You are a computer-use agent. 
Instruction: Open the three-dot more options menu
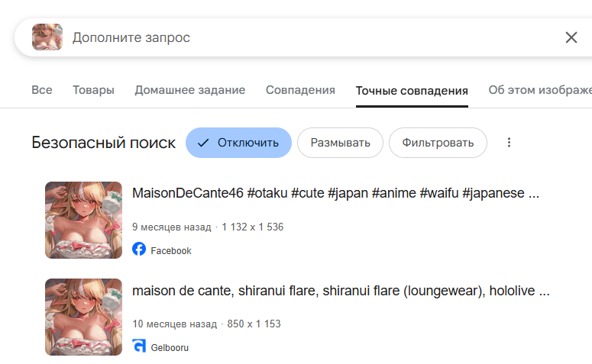tap(510, 143)
